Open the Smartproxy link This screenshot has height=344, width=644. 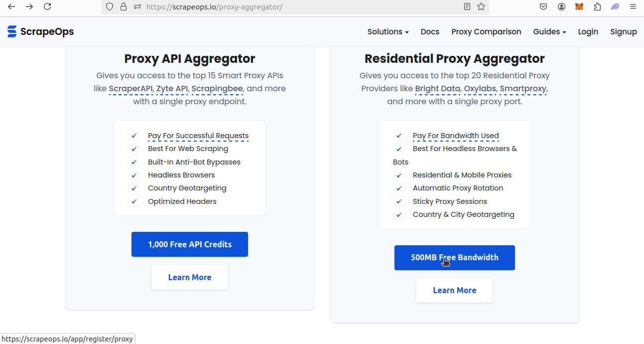523,89
